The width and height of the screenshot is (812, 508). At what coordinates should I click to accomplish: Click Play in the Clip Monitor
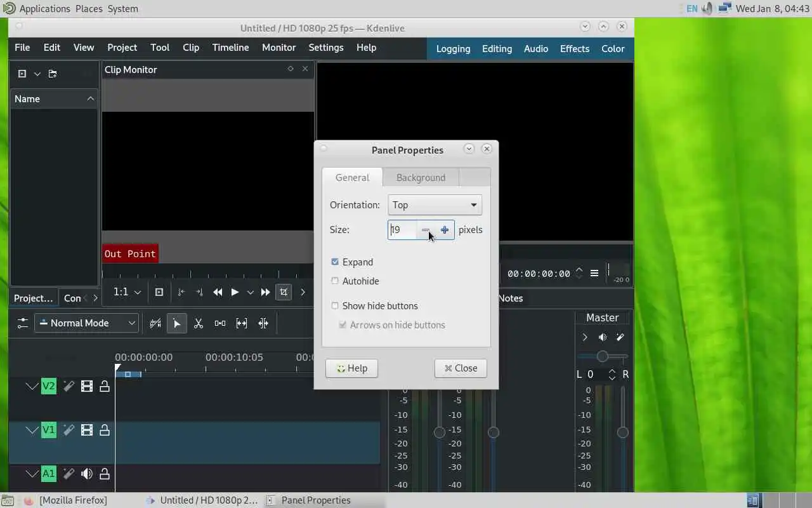(x=235, y=292)
